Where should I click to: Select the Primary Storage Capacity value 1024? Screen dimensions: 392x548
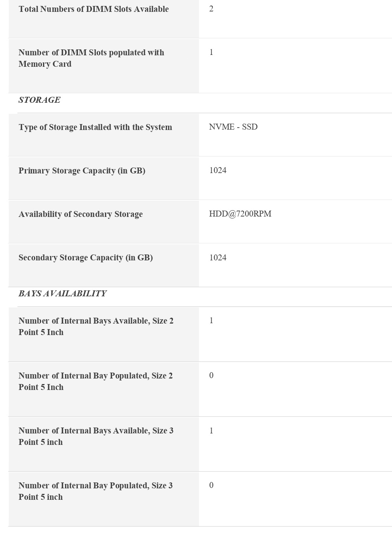[218, 170]
